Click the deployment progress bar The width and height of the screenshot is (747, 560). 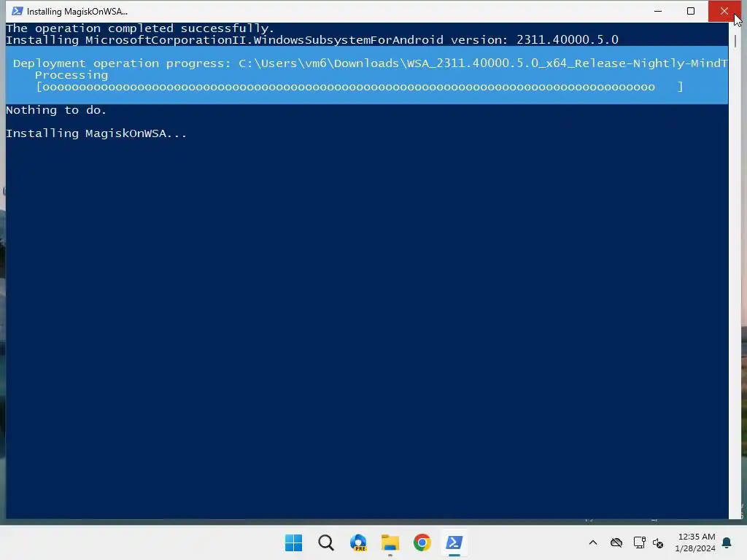360,87
